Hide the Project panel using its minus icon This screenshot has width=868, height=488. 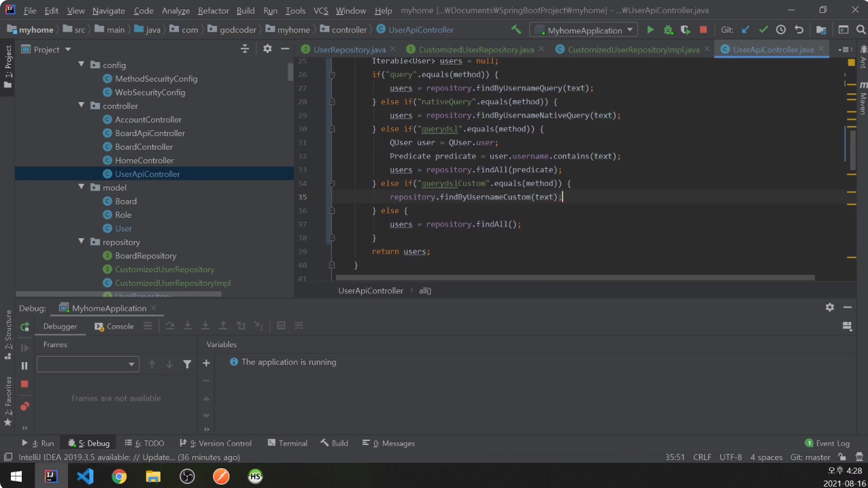click(284, 49)
